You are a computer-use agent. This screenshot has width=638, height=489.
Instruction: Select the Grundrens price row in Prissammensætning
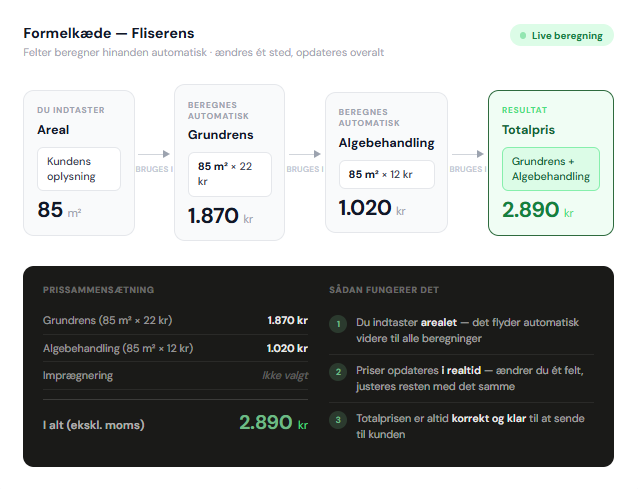coord(175,321)
